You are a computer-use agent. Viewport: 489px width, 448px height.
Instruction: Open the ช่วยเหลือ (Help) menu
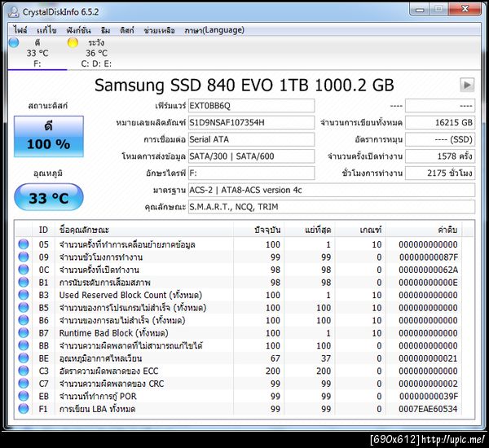159,30
